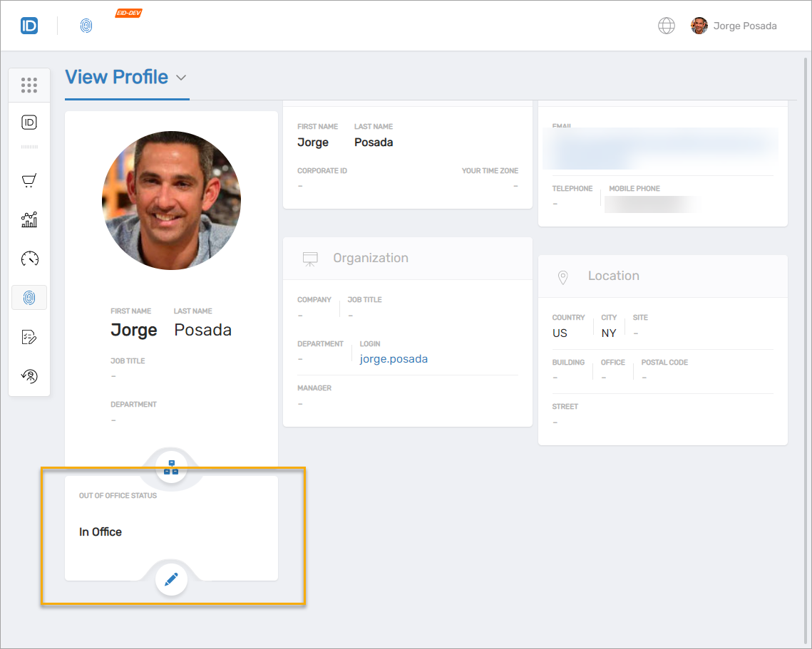Open the apps grid in the sidebar
The height and width of the screenshot is (649, 812).
29,85
